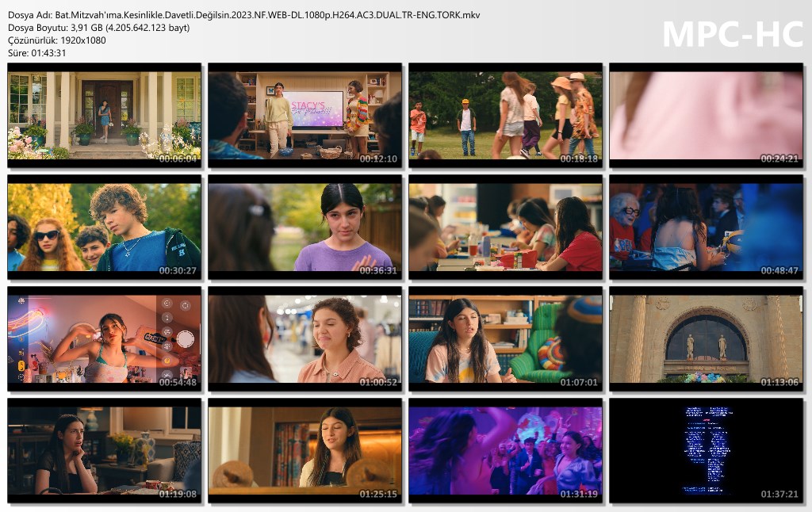Click the Dosya Adı file name line
The image size is (812, 512).
point(244,15)
